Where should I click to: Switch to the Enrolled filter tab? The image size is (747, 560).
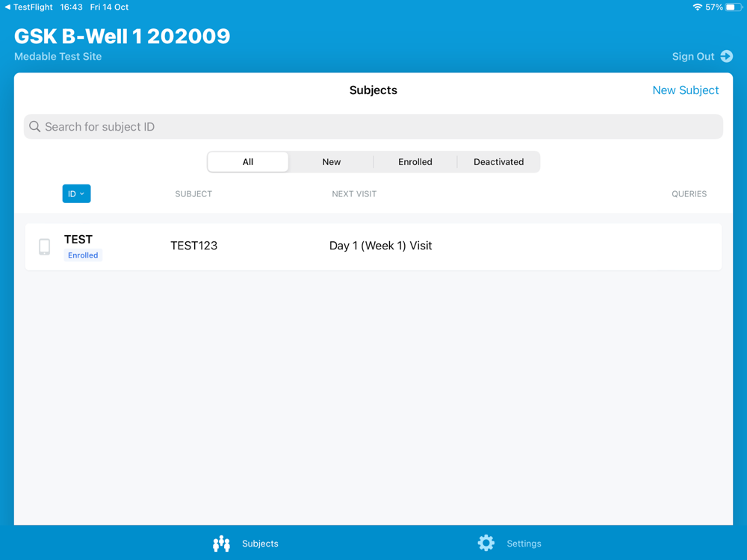(415, 162)
